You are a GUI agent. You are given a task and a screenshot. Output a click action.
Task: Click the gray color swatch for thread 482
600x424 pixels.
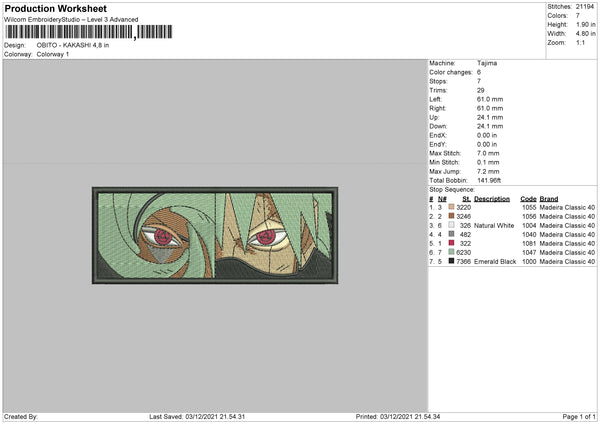(452, 234)
